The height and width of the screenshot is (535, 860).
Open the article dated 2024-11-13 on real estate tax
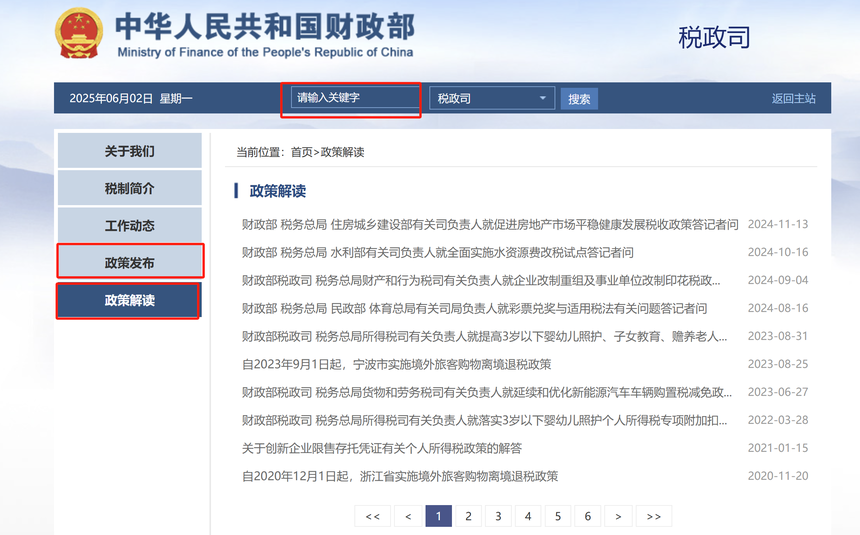490,224
